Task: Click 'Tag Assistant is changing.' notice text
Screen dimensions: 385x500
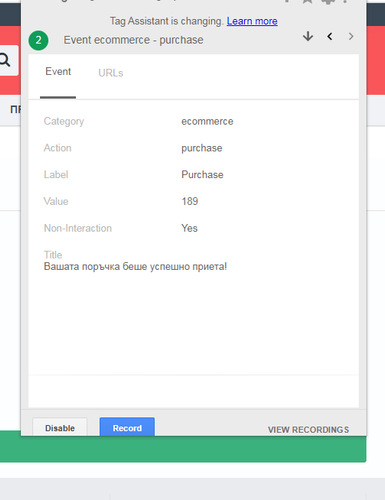Action: 166,21
